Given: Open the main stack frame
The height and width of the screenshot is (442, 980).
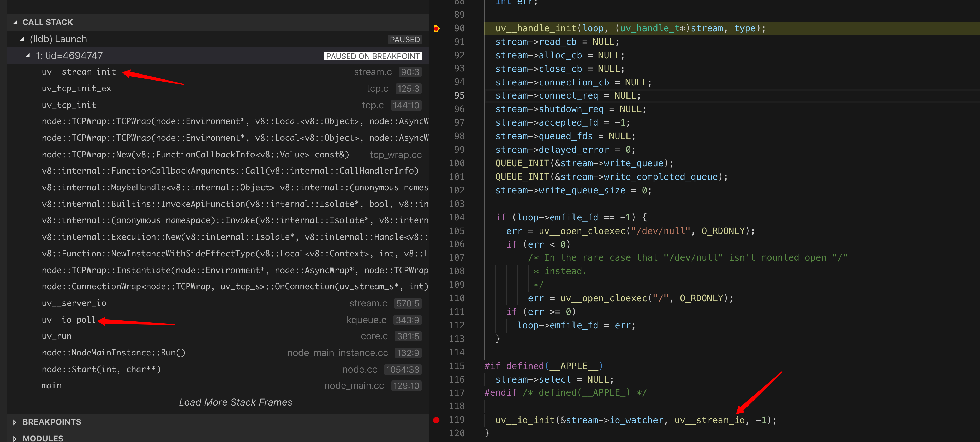Looking at the screenshot, I should click(x=52, y=386).
